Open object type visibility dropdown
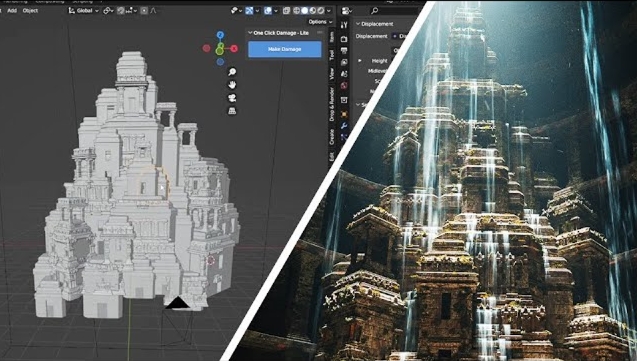Image resolution: width=637 pixels, height=361 pixels. click(x=236, y=11)
